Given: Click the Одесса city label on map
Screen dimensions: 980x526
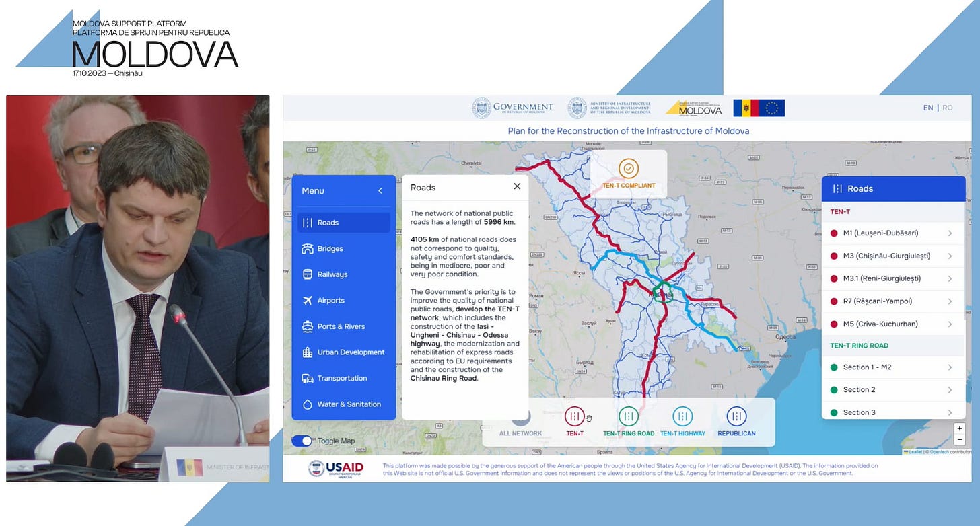Looking at the screenshot, I should coord(785,337).
